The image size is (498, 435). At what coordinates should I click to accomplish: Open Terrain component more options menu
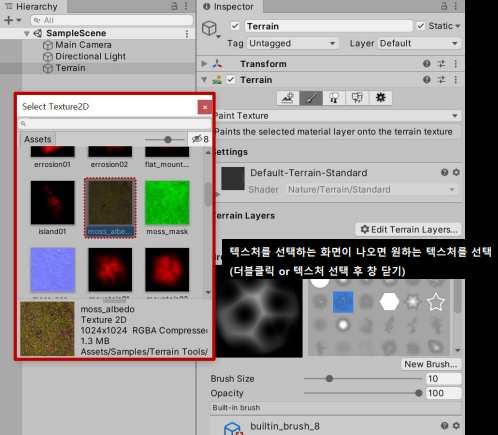point(456,80)
